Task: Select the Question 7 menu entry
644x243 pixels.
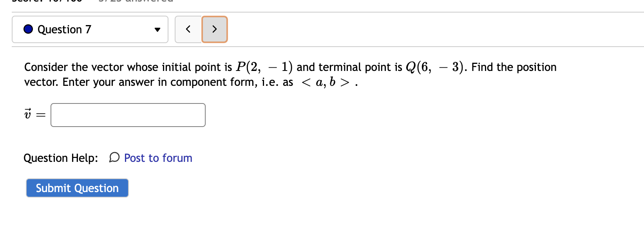Action: coord(64,29)
